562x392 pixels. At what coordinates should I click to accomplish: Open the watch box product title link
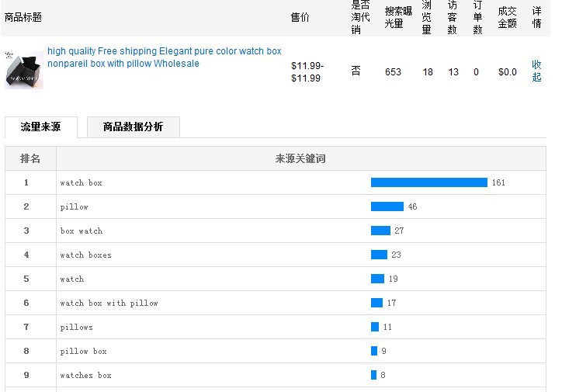(164, 57)
